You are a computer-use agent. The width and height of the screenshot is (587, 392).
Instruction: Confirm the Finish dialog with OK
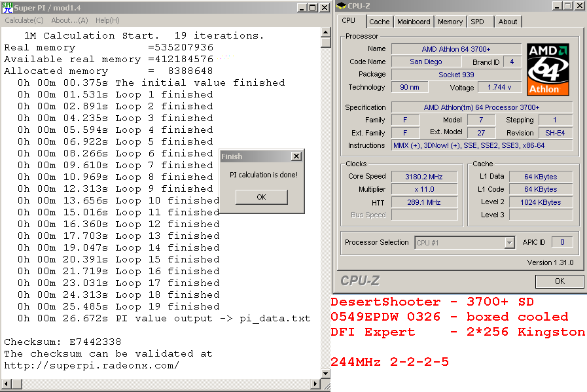coord(262,197)
